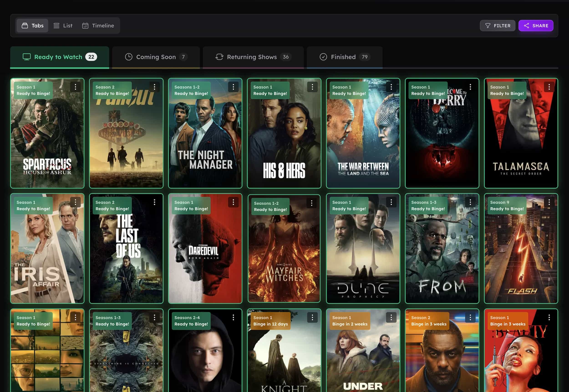View the Returning Shows tab
569x392 pixels.
pos(253,57)
